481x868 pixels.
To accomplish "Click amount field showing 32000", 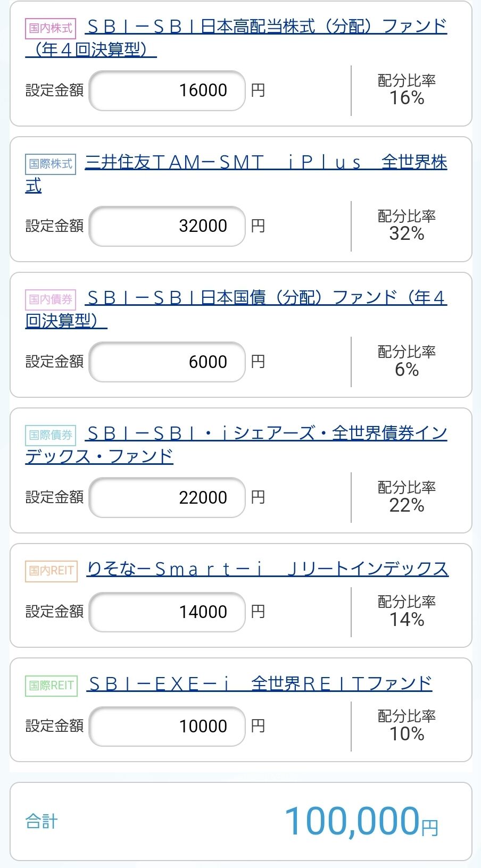I will point(167,226).
